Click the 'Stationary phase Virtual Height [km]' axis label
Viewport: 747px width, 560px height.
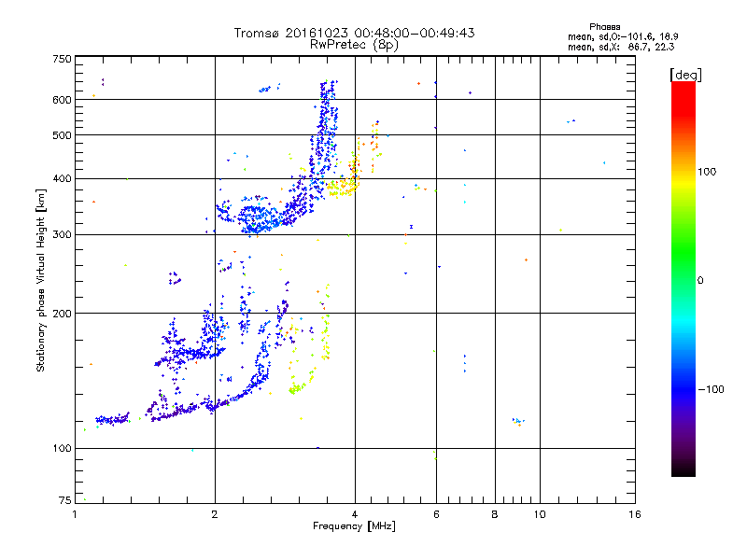click(41, 281)
